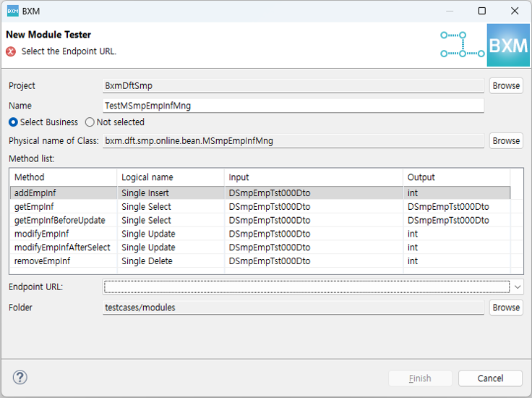Close the BXM dialog window
This screenshot has height=398, width=532.
515,11
